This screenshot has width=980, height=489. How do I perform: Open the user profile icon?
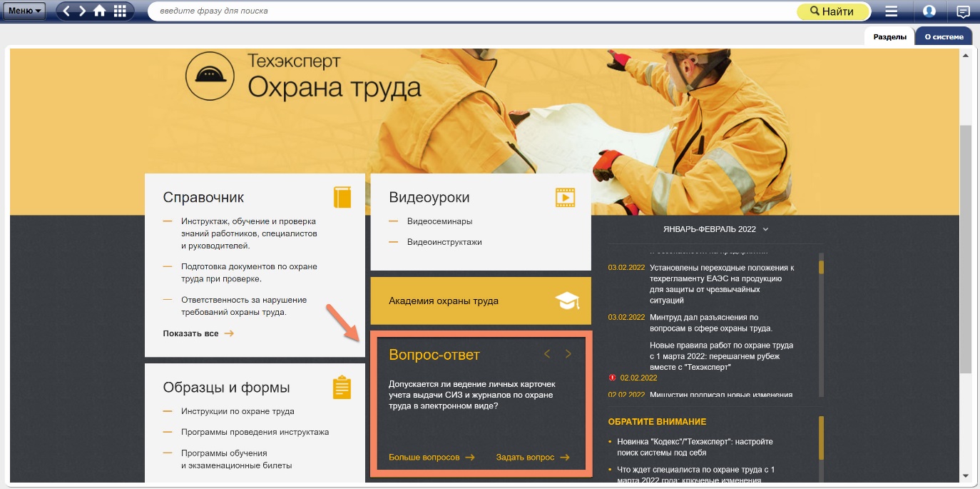929,11
